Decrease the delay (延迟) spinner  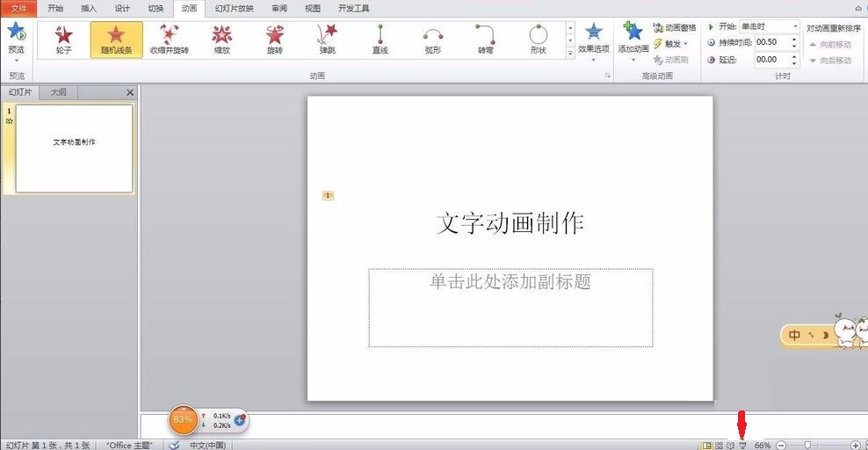click(x=794, y=62)
